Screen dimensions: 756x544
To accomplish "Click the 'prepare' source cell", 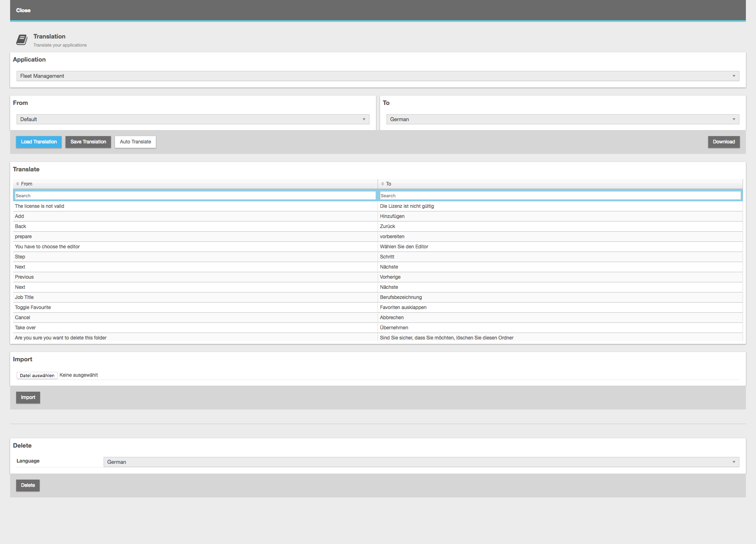I will point(195,237).
